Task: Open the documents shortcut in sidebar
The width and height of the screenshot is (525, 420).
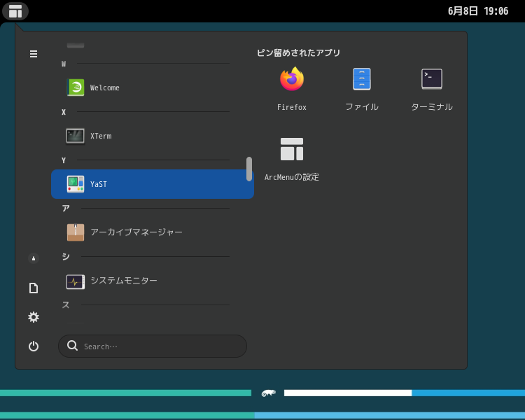Action: point(34,288)
